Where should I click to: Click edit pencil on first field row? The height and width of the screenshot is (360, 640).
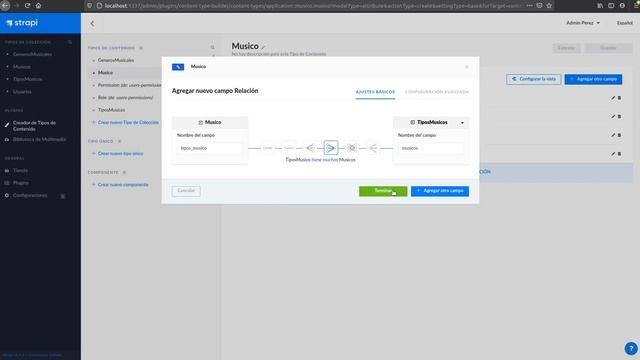[x=613, y=98]
